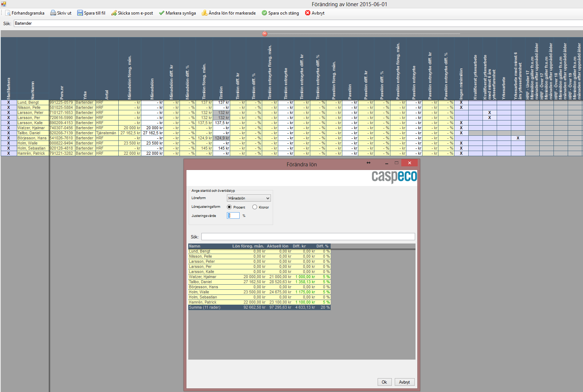This screenshot has width=583, height=392.
Task: Click the Markera synliga checkmark icon
Action: [162, 13]
